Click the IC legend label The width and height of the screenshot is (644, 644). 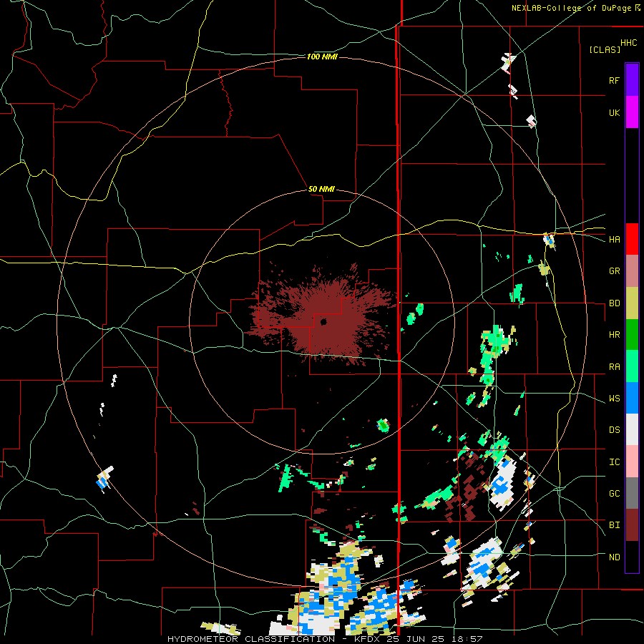(x=614, y=462)
